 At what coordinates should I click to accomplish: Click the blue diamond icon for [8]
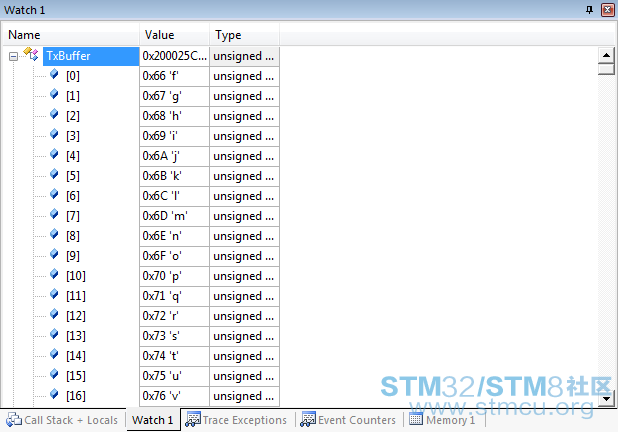[x=54, y=234]
